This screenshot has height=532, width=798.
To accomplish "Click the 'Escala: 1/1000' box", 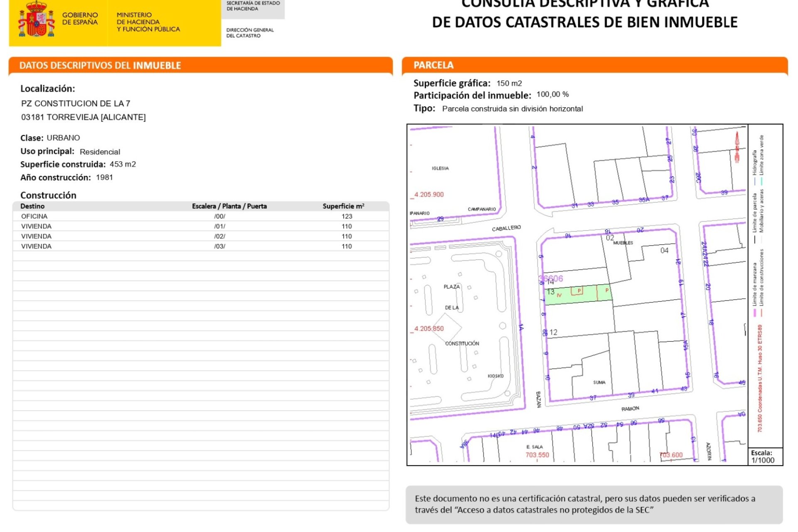I will click(x=765, y=456).
